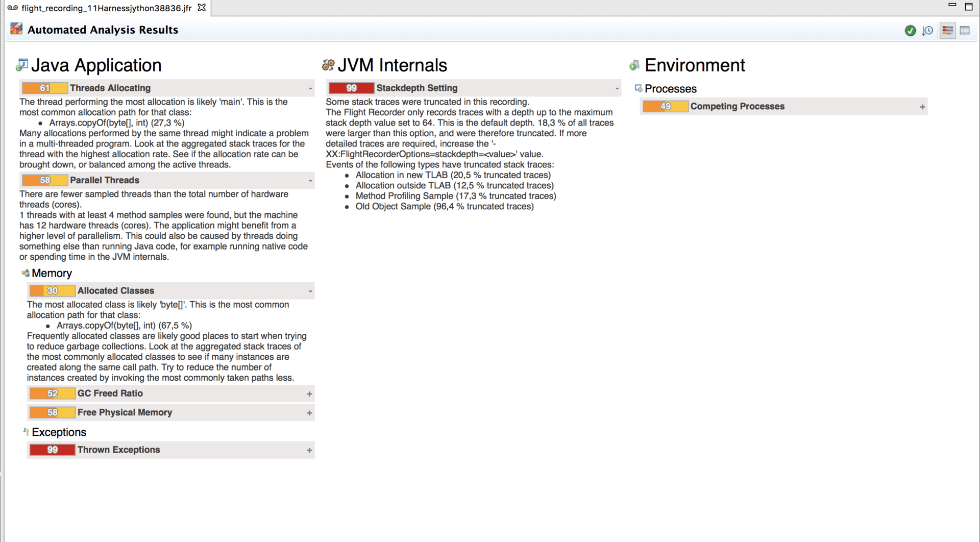The image size is (980, 542).
Task: Expand the Competing Processes result
Action: (x=922, y=107)
